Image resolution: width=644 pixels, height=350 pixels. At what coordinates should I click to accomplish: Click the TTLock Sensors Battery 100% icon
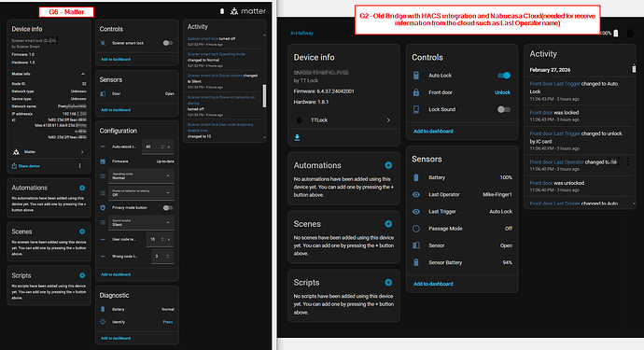coord(416,177)
